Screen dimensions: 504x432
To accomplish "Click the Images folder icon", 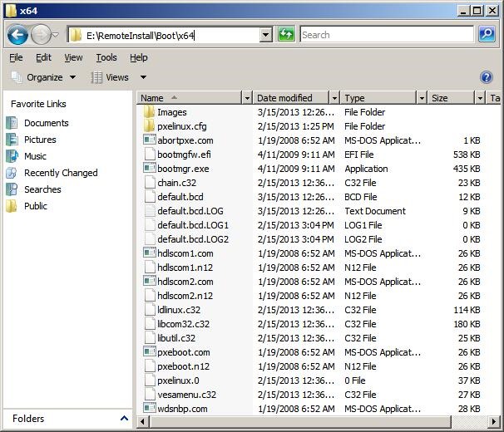I will pos(149,112).
